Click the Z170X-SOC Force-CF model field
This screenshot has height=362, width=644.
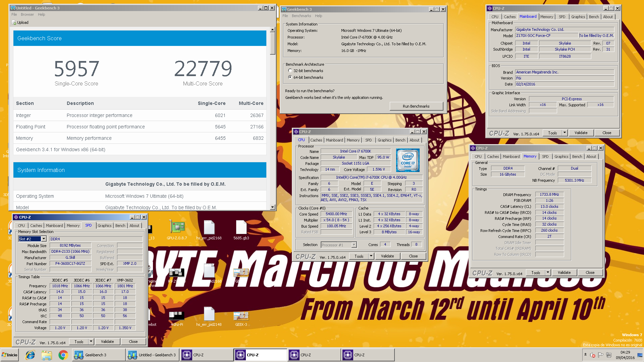pos(546,36)
